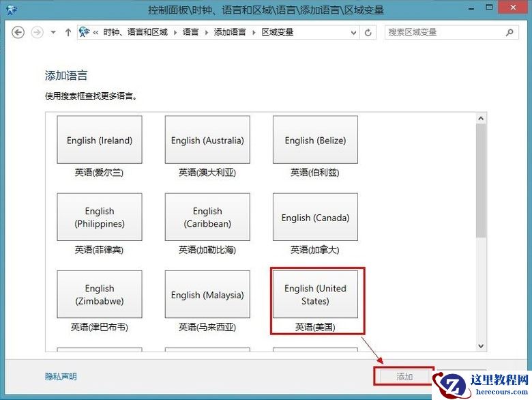Screen dimensions: 532x400
Task: Open the 隐私声明 link
Action: tap(61, 377)
